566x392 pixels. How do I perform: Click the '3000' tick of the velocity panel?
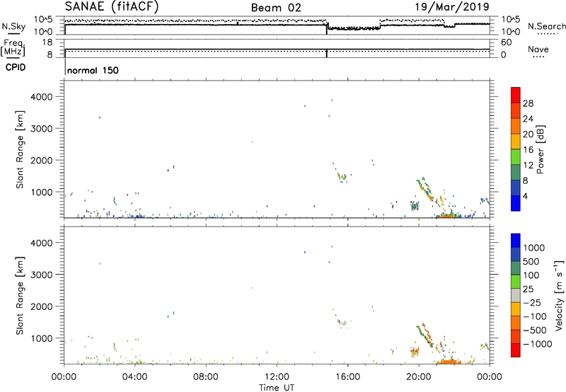[x=42, y=275]
